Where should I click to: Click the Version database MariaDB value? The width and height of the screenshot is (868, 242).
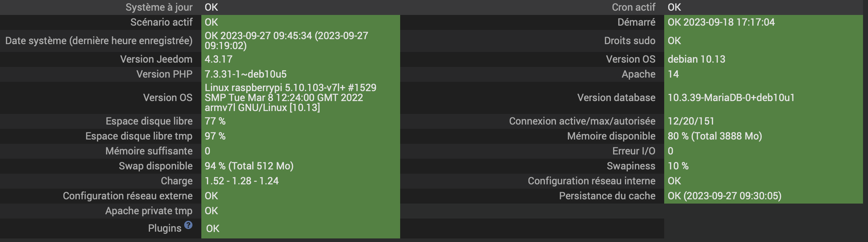click(731, 98)
